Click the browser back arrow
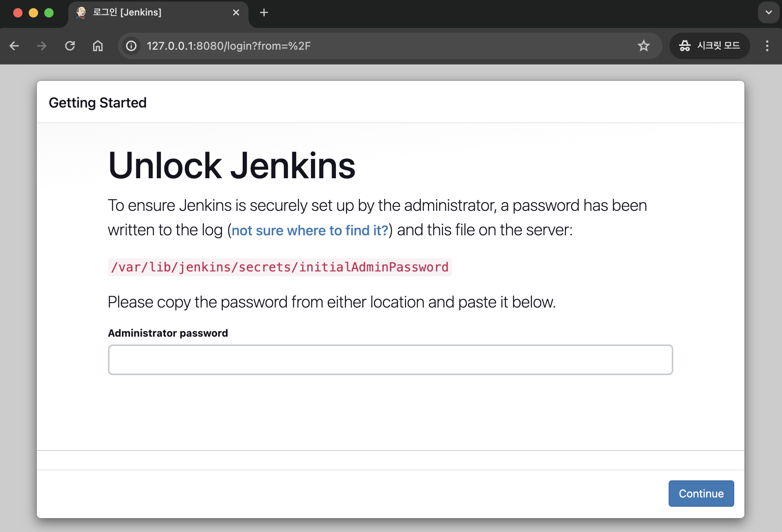 point(14,46)
